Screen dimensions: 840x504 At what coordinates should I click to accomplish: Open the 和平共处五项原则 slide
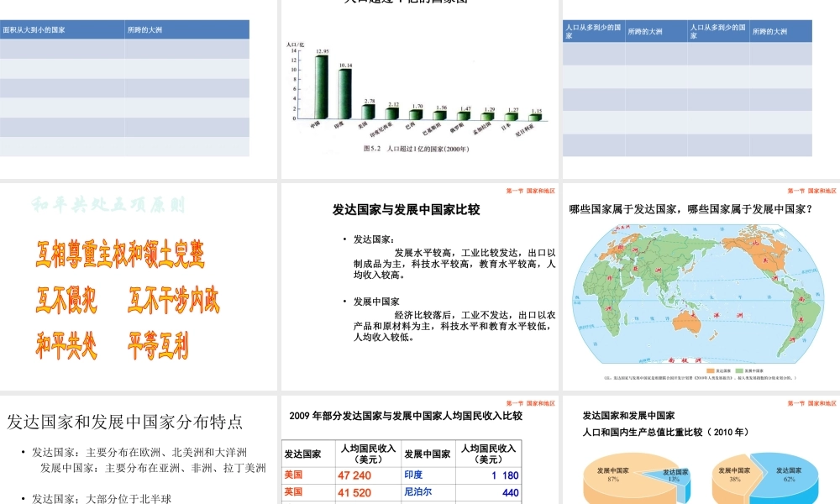click(x=139, y=287)
